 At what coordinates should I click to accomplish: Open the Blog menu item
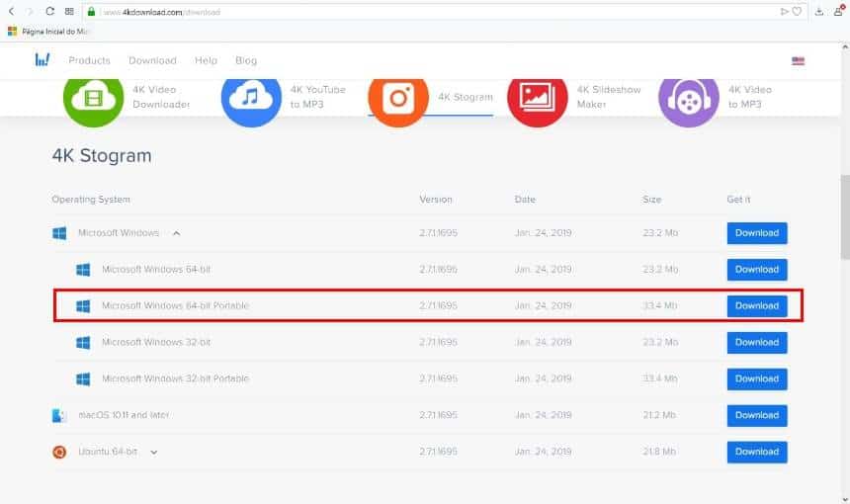(246, 60)
